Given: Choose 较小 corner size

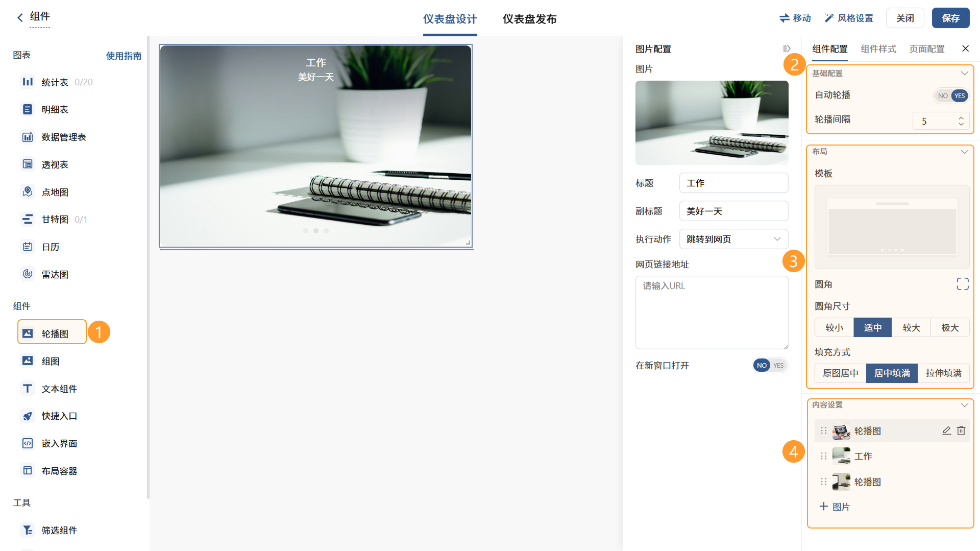Looking at the screenshot, I should click(x=834, y=327).
